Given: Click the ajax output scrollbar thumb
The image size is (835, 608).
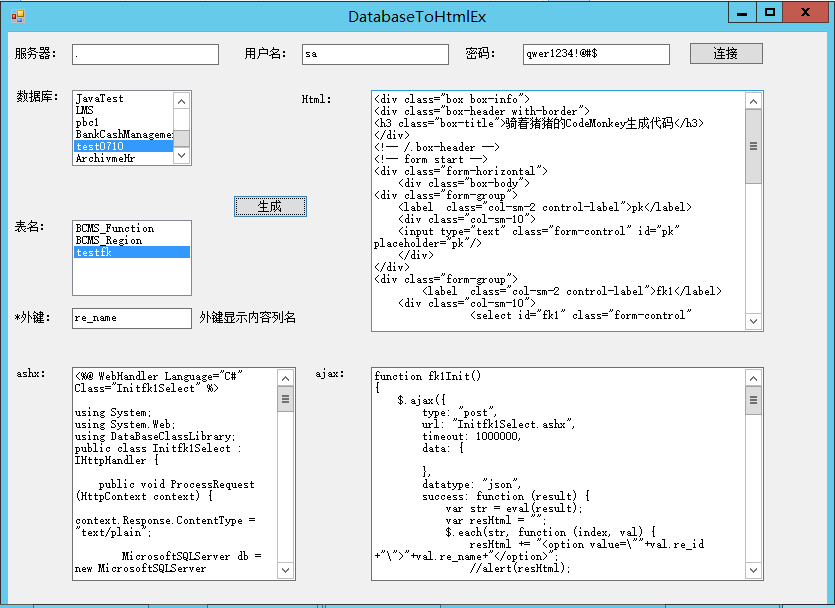Looking at the screenshot, I should 753,400.
